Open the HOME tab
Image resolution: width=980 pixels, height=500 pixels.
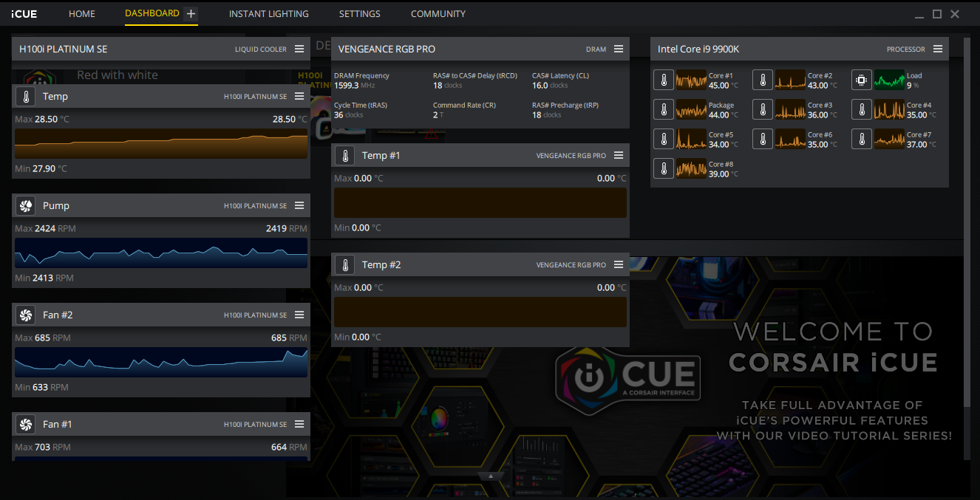(x=82, y=14)
